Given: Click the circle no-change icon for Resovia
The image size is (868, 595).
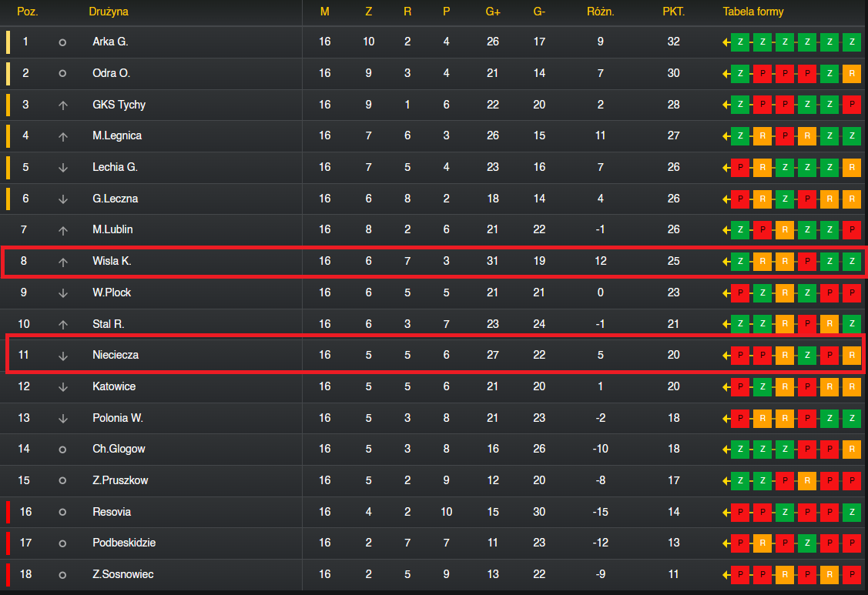Looking at the screenshot, I should click(x=62, y=513).
